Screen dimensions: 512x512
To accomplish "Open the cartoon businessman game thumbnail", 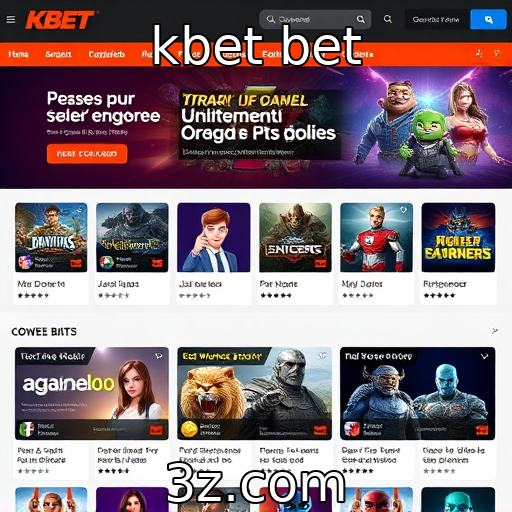I will (x=214, y=237).
